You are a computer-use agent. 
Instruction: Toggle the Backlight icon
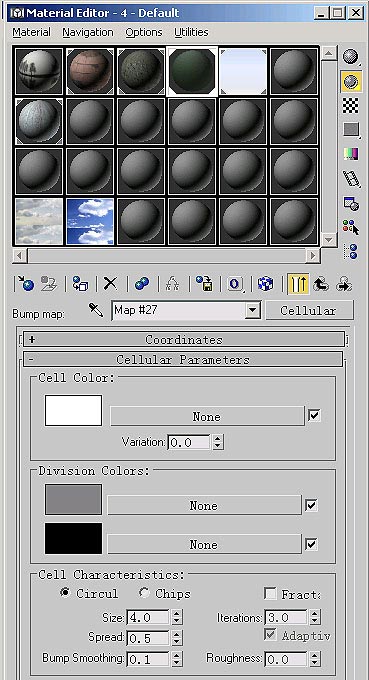coord(351,81)
